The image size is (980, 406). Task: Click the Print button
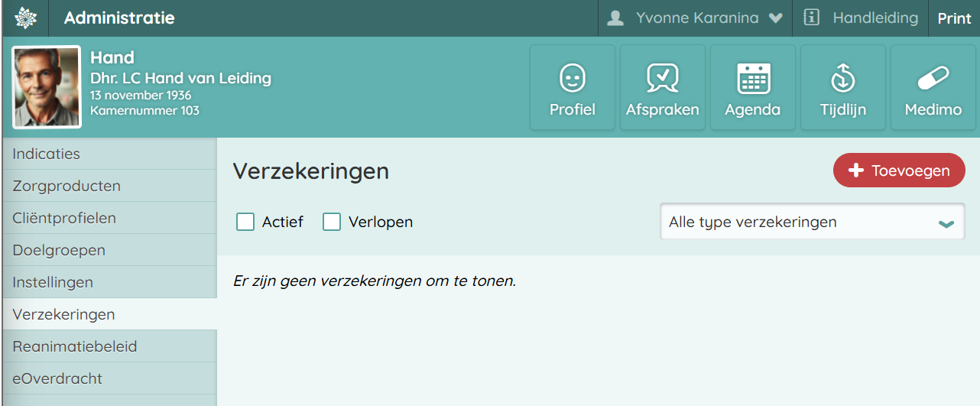pos(954,18)
